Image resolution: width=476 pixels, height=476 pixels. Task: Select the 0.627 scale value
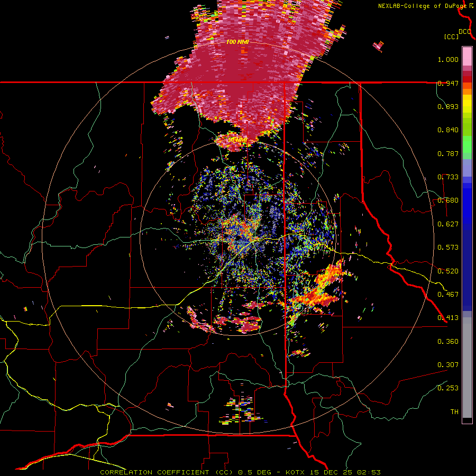coord(448,224)
